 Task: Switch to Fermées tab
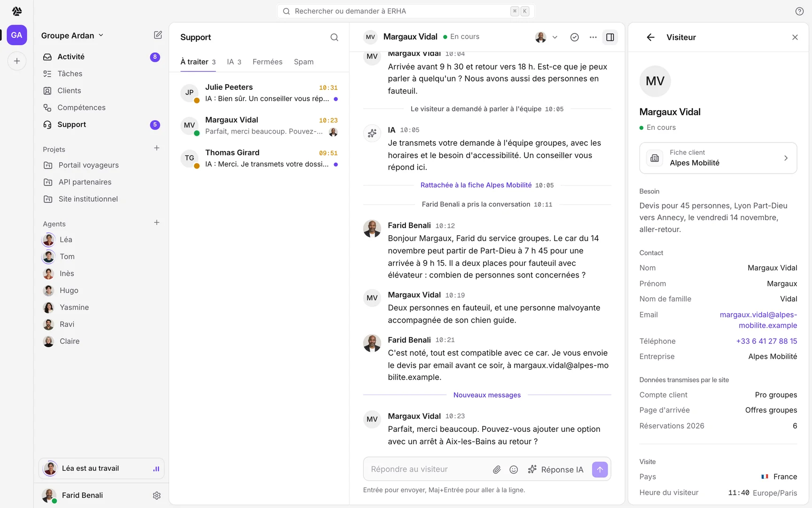click(267, 62)
